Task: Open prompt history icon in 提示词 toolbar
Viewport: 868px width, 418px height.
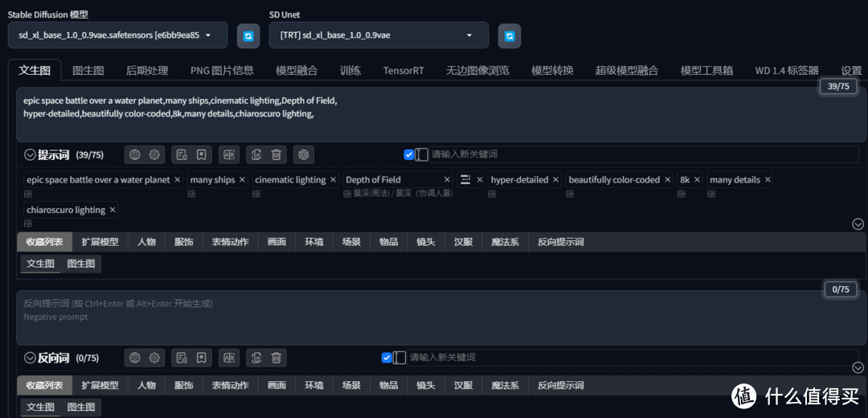Action: click(182, 155)
